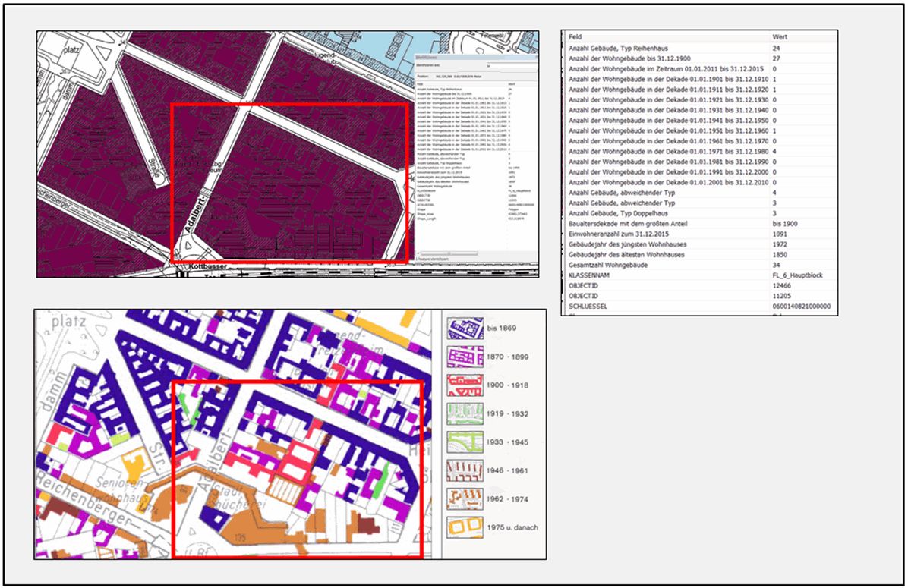Click the '1919 - 1932' legend swatch
Image resolution: width=908 pixels, height=588 pixels.
pos(465,413)
